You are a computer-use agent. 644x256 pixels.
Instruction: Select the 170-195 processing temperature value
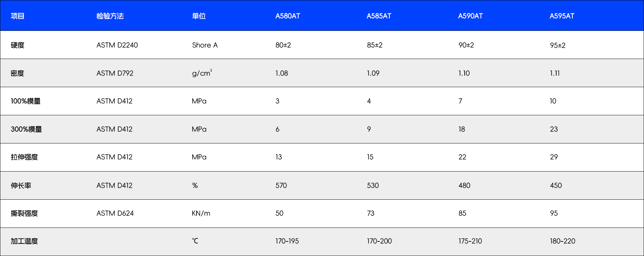[287, 241]
